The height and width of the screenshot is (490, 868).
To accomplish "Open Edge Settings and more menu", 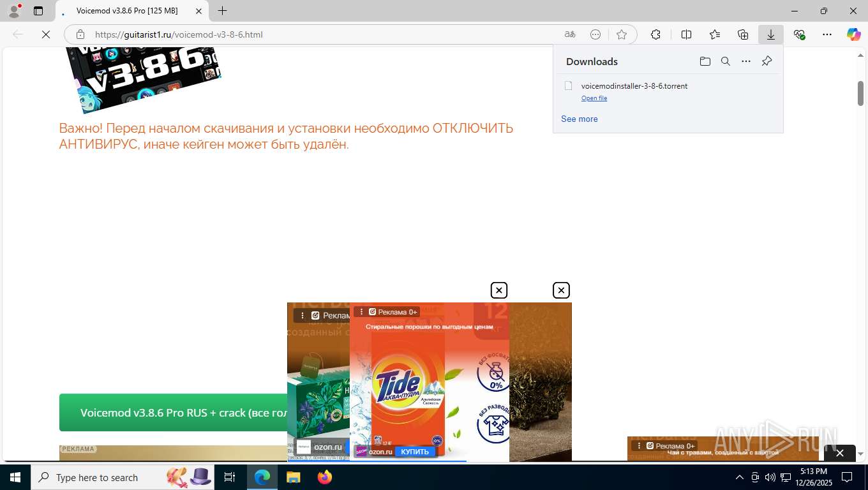I will click(827, 34).
